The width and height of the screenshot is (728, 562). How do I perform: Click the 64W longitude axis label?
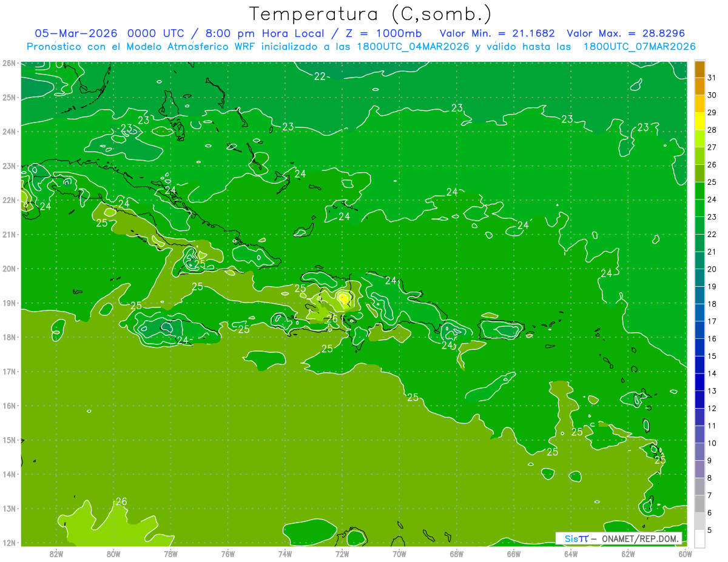click(x=571, y=554)
